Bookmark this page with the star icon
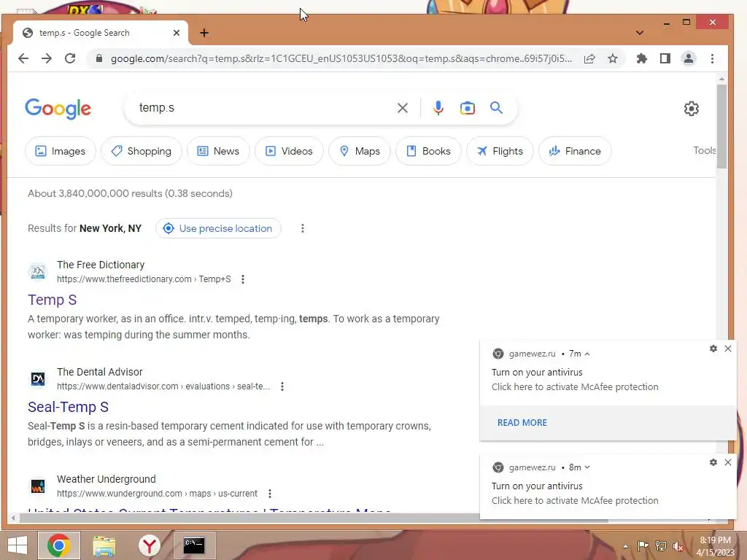The image size is (747, 560). (613, 58)
